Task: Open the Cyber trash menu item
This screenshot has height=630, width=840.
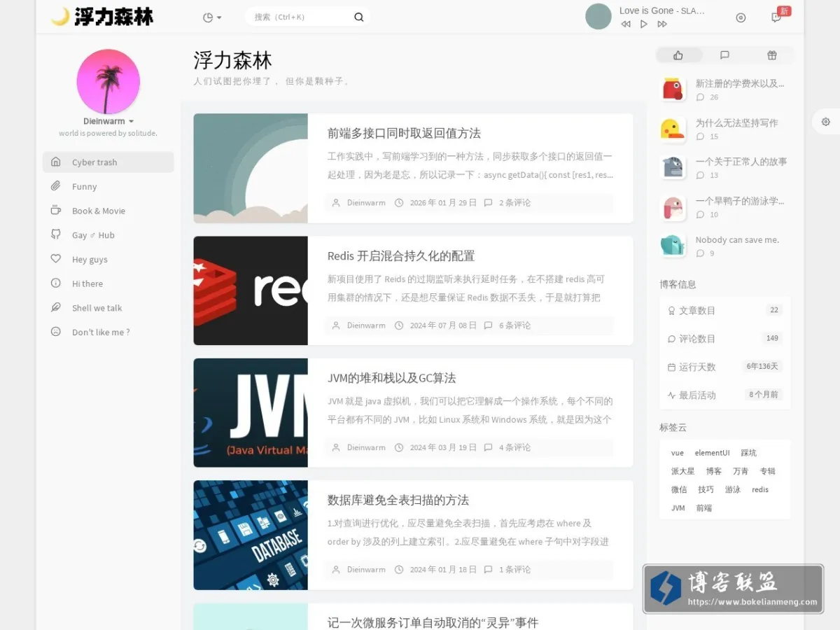Action: 108,162
